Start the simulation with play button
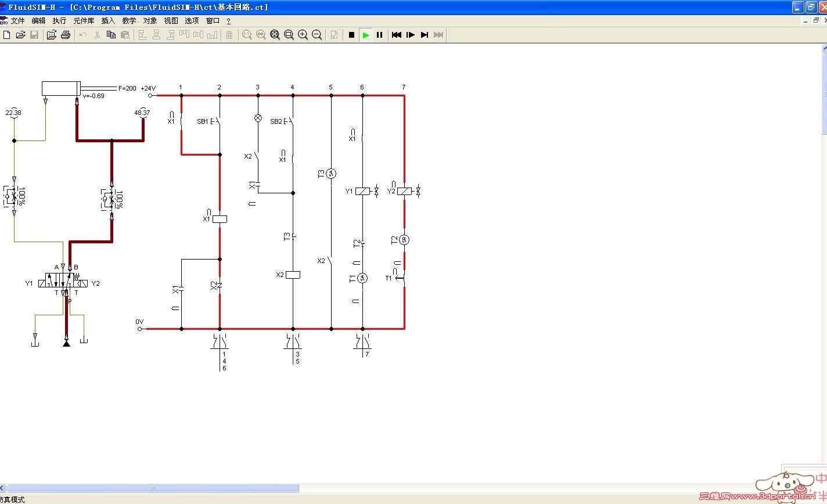 [365, 35]
